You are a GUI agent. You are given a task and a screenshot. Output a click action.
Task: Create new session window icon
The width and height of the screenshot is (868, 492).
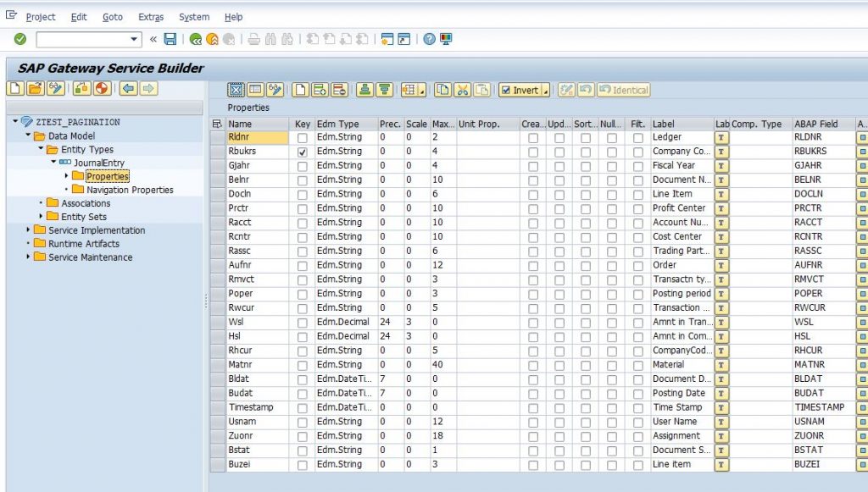click(387, 39)
